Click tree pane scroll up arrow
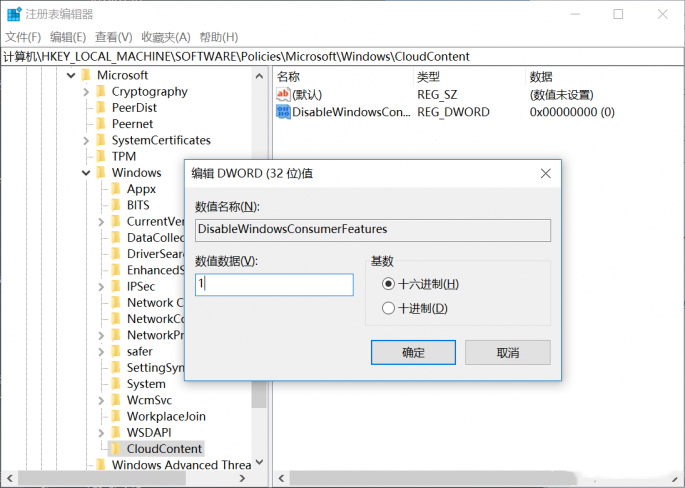The height and width of the screenshot is (488, 685). pyautogui.click(x=259, y=76)
